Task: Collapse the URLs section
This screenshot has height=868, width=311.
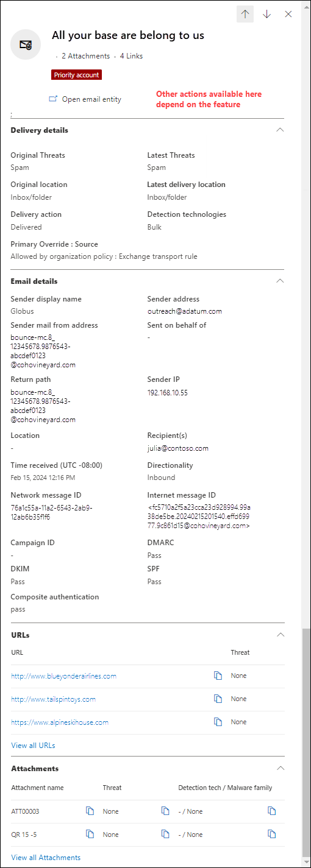Action: pyautogui.click(x=280, y=634)
